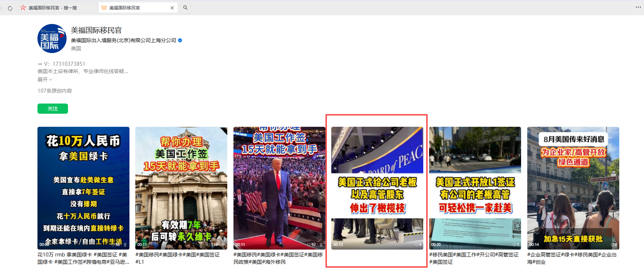Image resolution: width=644 pixels, height=271 pixels.
Task: Open the Trump rally 美国工作签 video thumbnail
Action: [279, 188]
